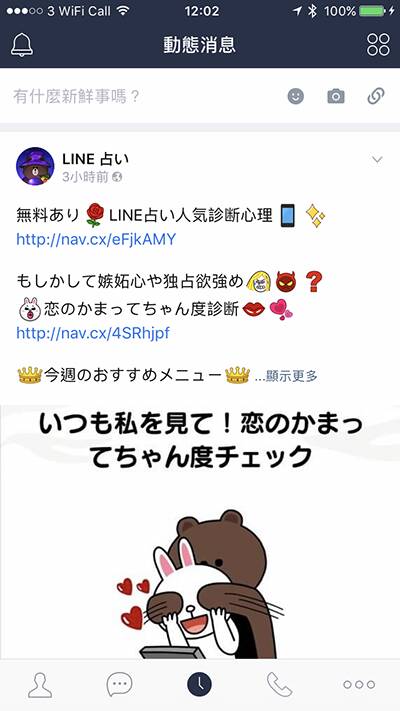Tap the LINE 占い profile avatar

pyautogui.click(x=35, y=166)
